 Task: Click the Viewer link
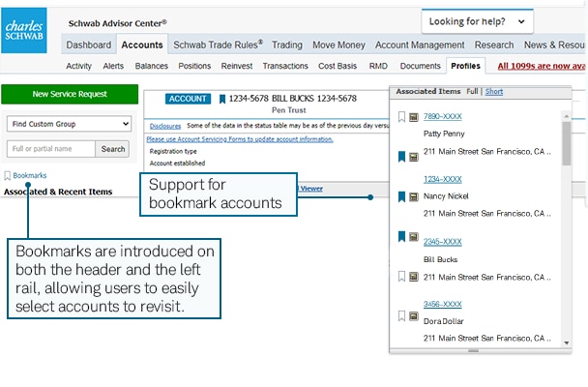click(x=311, y=189)
